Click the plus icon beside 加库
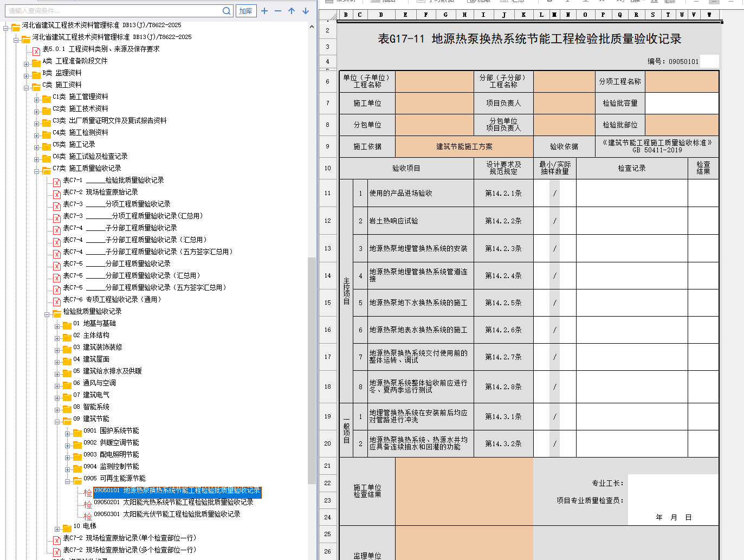The width and height of the screenshot is (744, 560). [264, 11]
